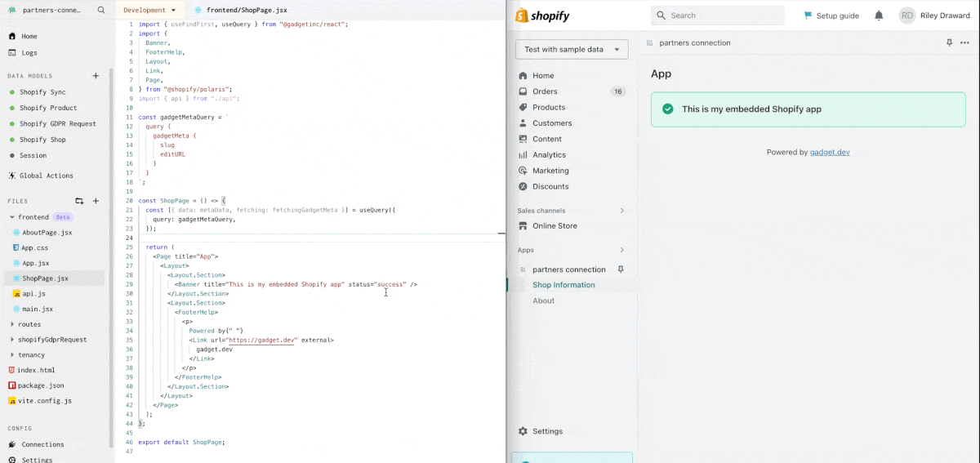Viewport: 980px width, 463px height.
Task: Open Home in Gadget sidebar
Action: coord(29,37)
